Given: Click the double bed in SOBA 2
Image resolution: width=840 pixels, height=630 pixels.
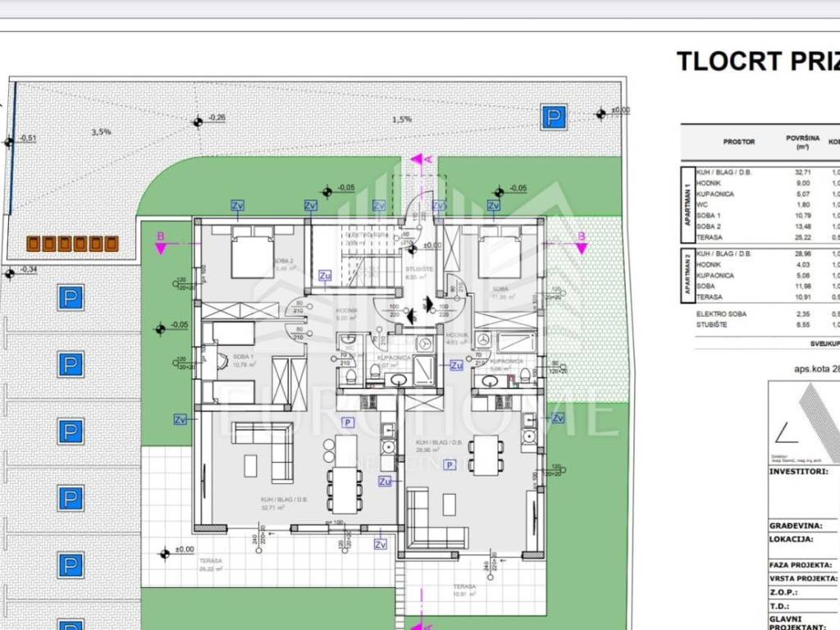Looking at the screenshot, I should [x=252, y=252].
